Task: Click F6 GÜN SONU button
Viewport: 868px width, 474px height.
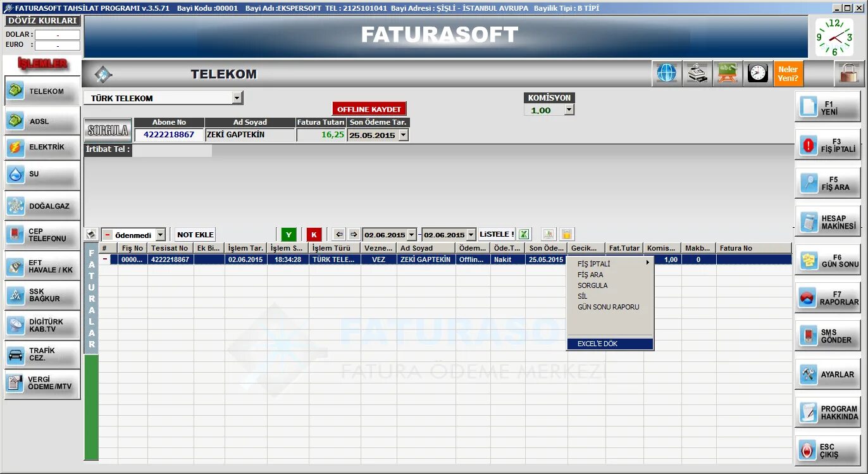Action: pos(828,261)
